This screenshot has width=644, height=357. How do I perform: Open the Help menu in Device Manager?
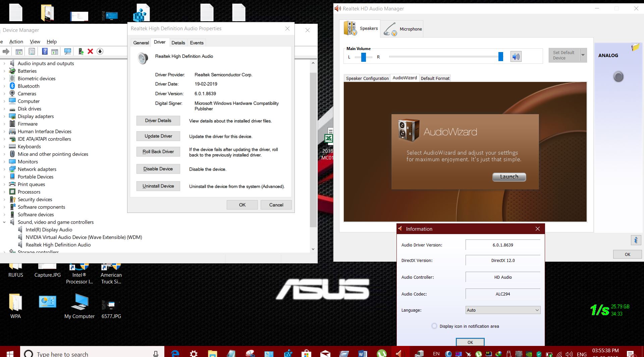[52, 42]
